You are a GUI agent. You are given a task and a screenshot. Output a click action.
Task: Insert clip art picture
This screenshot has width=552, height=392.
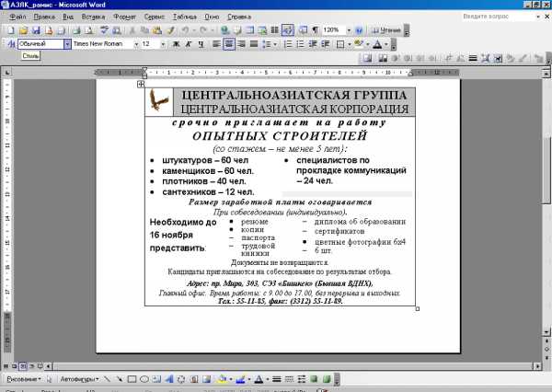(194, 379)
